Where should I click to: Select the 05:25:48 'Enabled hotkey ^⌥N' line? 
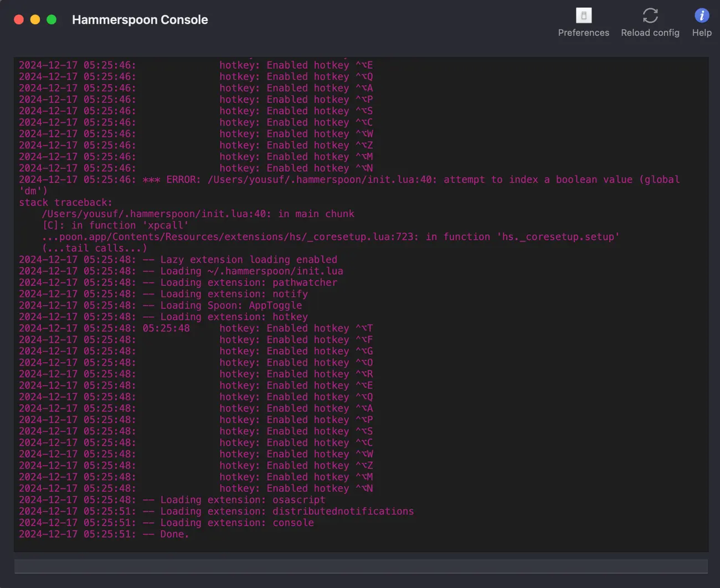196,488
